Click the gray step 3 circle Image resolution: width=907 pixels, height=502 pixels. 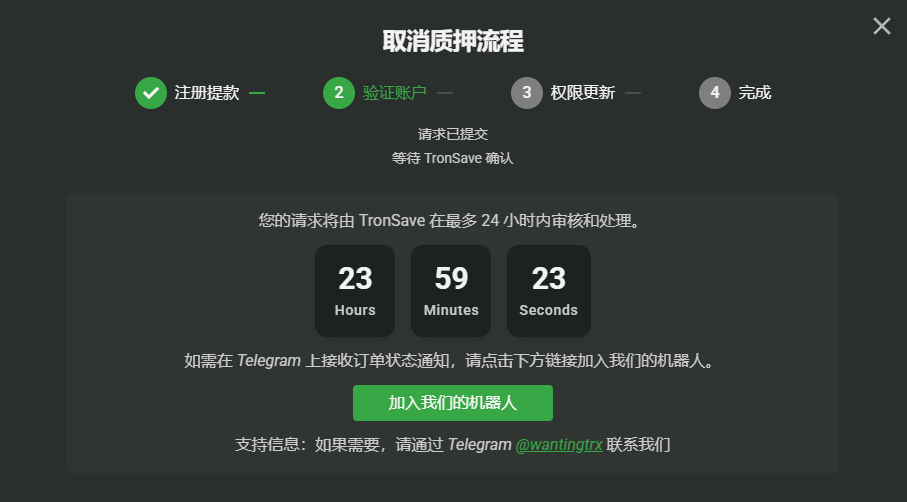(527, 93)
